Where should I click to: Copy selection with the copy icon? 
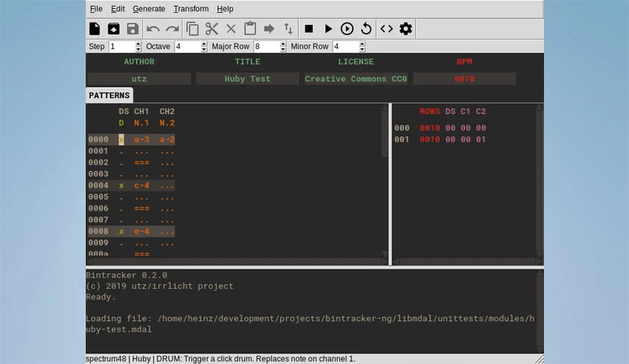[x=192, y=29]
